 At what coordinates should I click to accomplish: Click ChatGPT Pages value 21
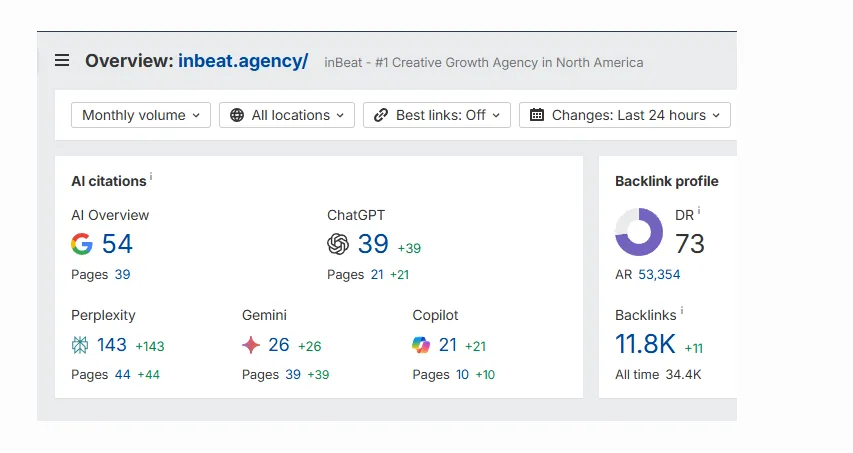[x=377, y=275]
